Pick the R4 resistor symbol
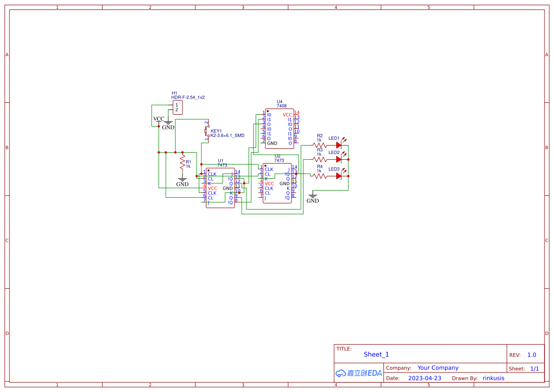This screenshot has width=554, height=392. 319,176
